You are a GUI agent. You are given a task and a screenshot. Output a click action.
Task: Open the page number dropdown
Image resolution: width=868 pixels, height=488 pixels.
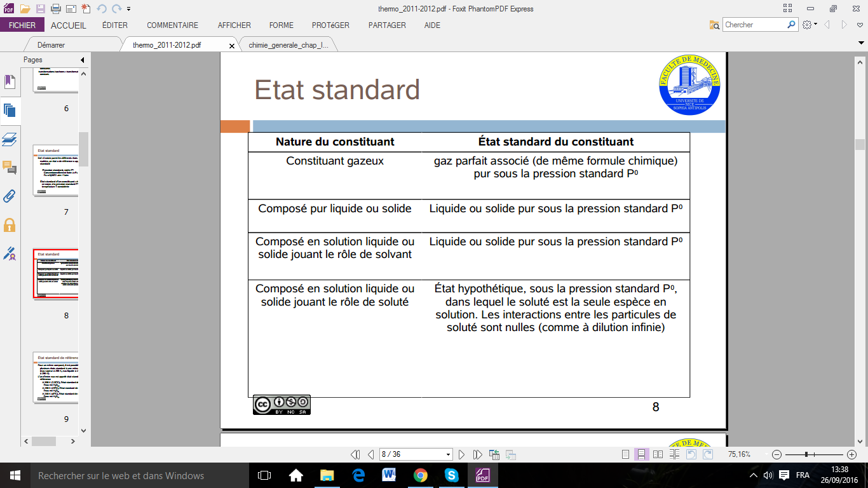coord(449,454)
